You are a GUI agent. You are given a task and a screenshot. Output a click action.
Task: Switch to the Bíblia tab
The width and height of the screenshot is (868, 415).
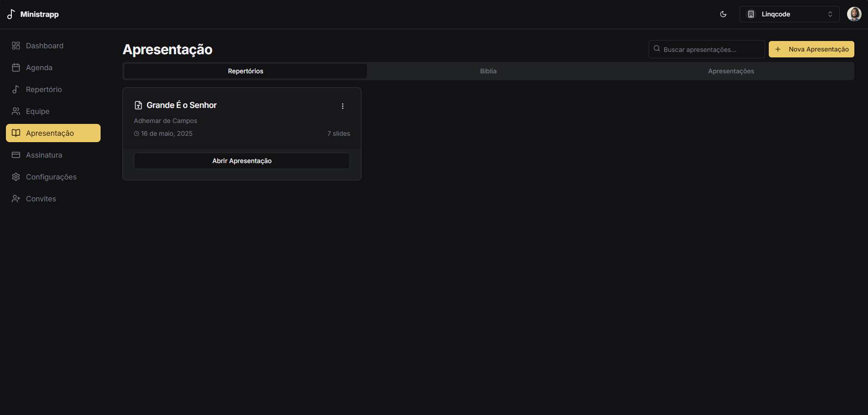click(488, 71)
